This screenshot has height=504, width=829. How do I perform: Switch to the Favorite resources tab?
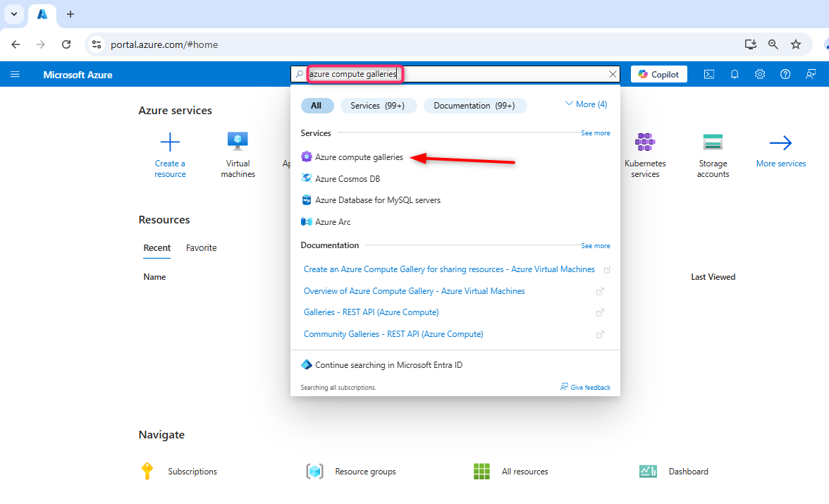[201, 247]
